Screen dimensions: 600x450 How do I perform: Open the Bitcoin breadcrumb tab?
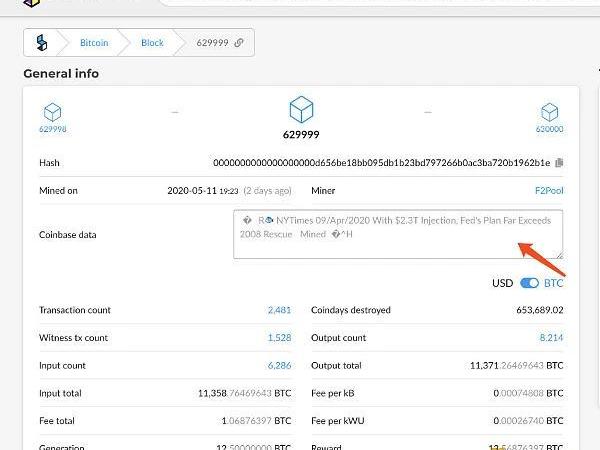point(94,43)
